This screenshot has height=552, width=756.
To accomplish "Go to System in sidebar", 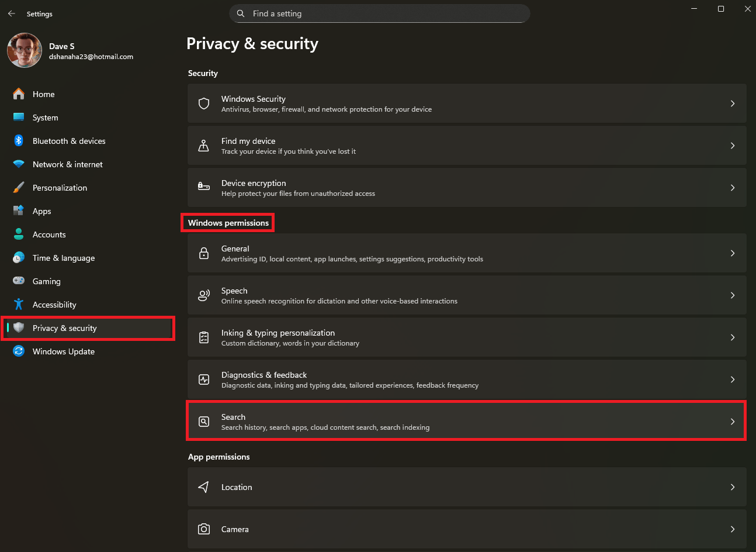I will (x=46, y=118).
